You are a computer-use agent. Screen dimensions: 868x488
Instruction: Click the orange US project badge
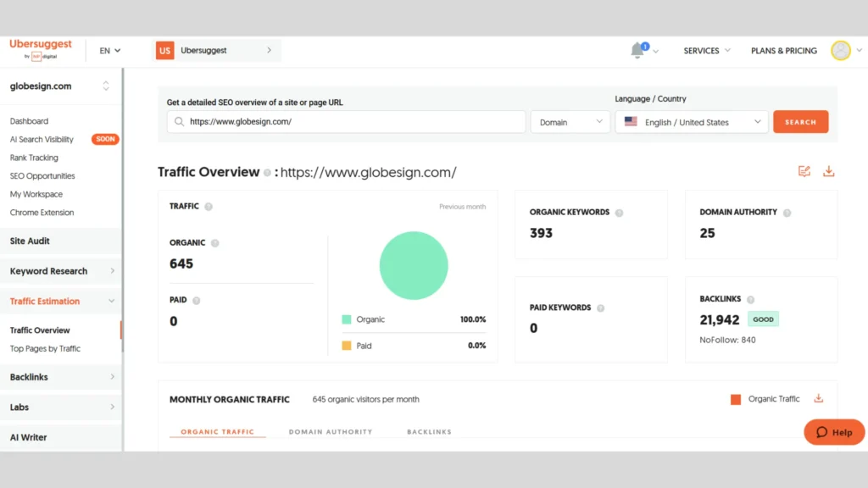click(x=165, y=50)
